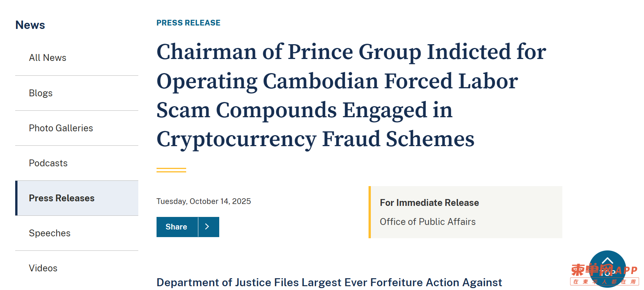Click the date Tuesday, October 14, 2025
The height and width of the screenshot is (290, 644).
(x=204, y=201)
